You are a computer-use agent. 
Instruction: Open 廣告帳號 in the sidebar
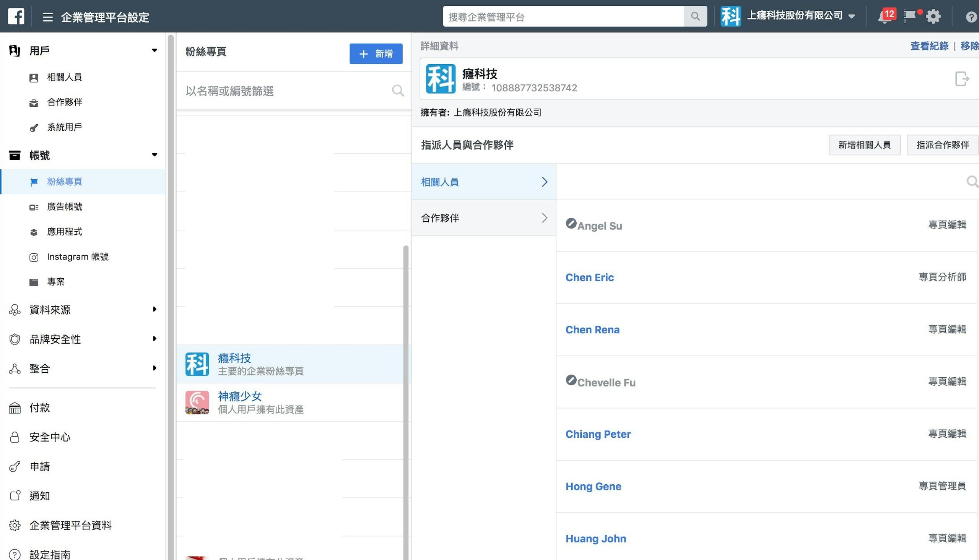pos(65,207)
